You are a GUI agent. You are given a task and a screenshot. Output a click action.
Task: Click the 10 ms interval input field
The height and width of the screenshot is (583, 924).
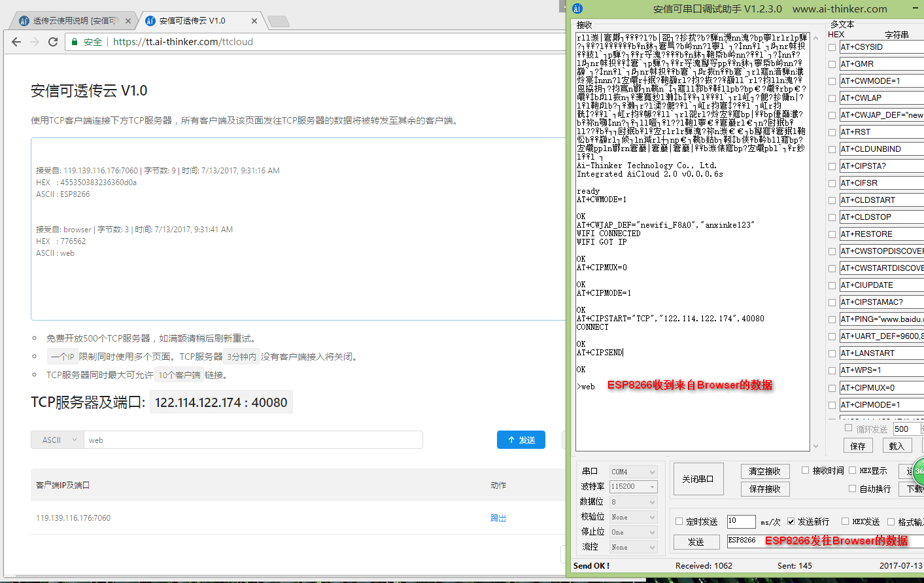(741, 521)
